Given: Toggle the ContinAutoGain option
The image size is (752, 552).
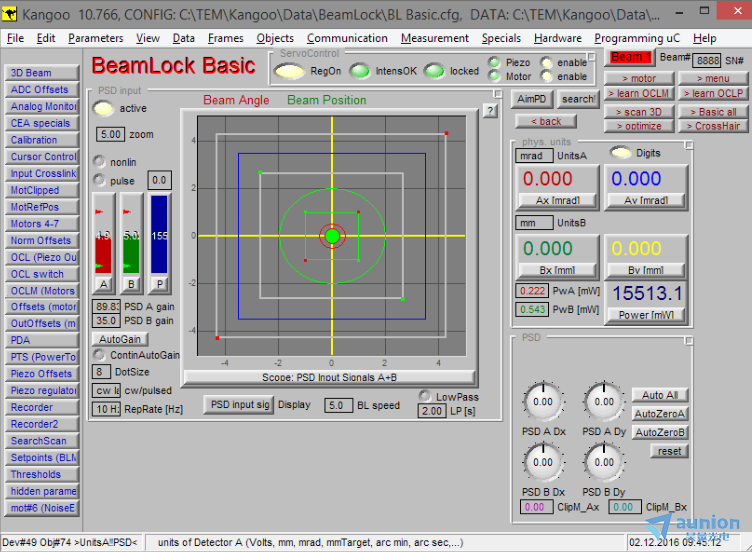Looking at the screenshot, I should pos(99,354).
